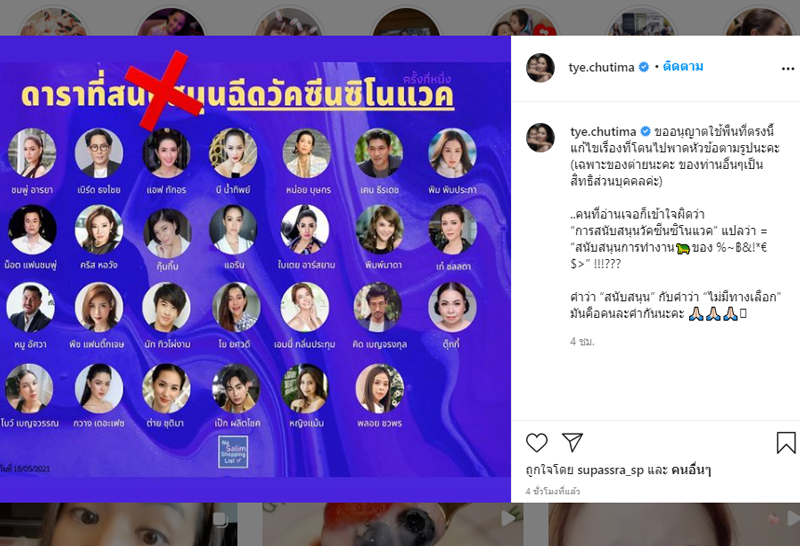800x546 pixels.
Task: Open the three-dots more options menu
Action: click(x=788, y=69)
